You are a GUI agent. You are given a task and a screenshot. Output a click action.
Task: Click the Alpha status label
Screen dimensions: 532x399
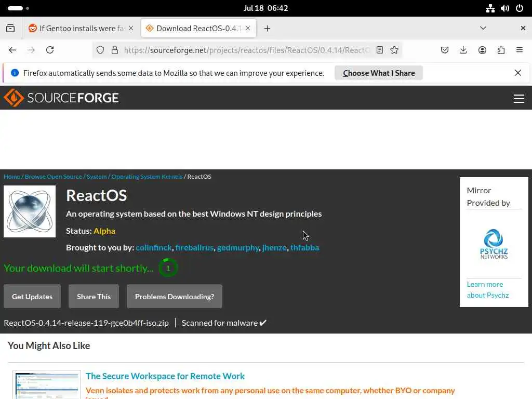coord(104,231)
